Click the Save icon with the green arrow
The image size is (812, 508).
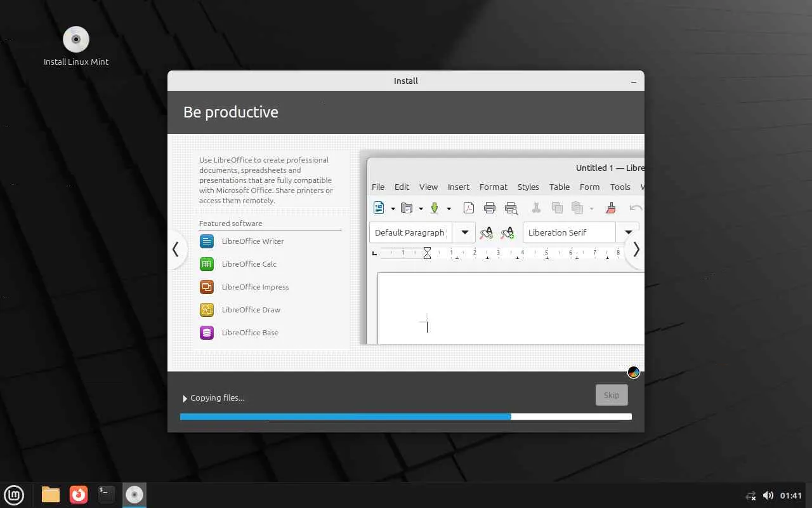click(x=435, y=208)
